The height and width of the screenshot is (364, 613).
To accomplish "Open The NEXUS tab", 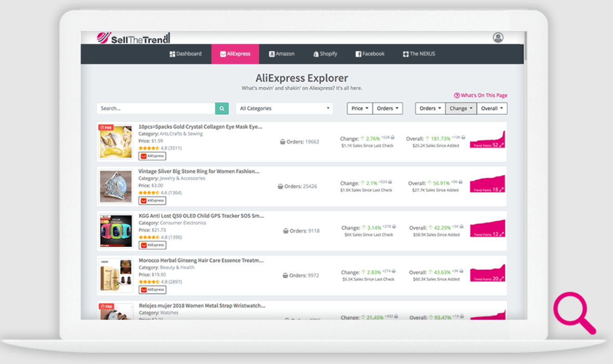I will click(419, 54).
